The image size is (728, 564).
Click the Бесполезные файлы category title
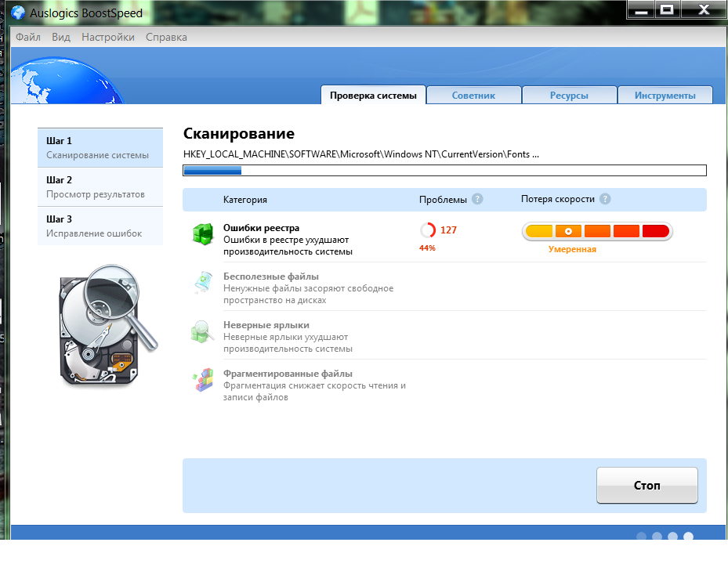coord(271,277)
